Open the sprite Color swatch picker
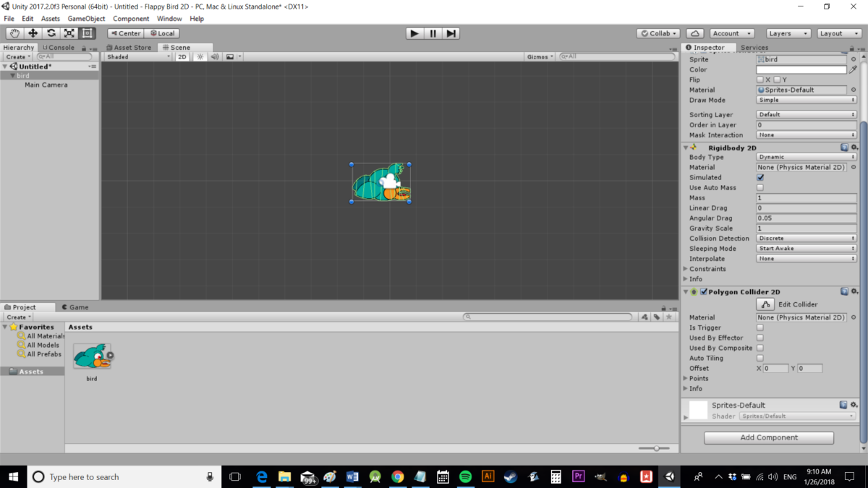 coord(801,69)
